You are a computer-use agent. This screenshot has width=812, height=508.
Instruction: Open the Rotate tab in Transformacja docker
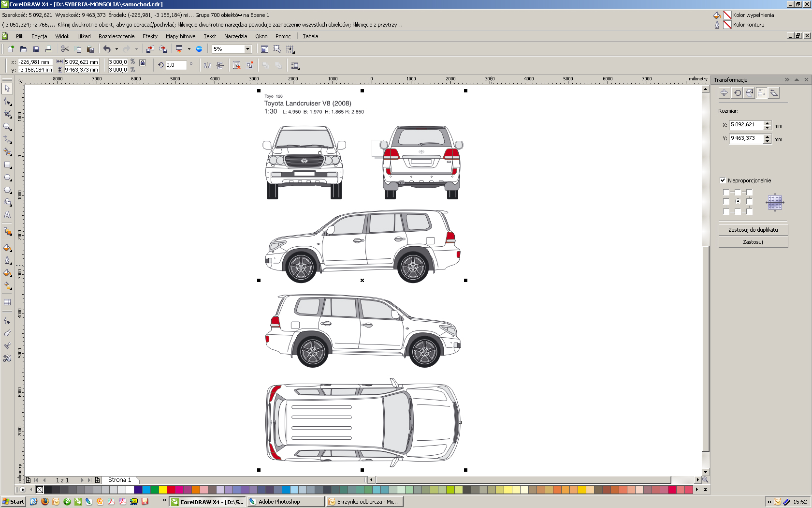point(737,93)
